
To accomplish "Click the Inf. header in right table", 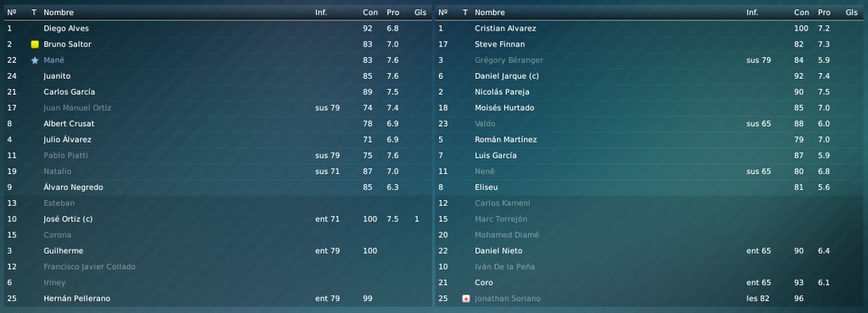I will [753, 12].
